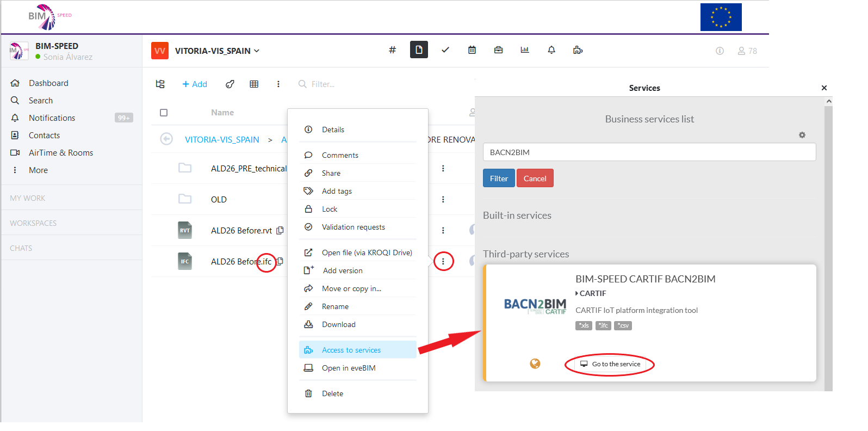The image size is (868, 431).
Task: Toggle the select-all checkbox by Name
Action: 164,113
